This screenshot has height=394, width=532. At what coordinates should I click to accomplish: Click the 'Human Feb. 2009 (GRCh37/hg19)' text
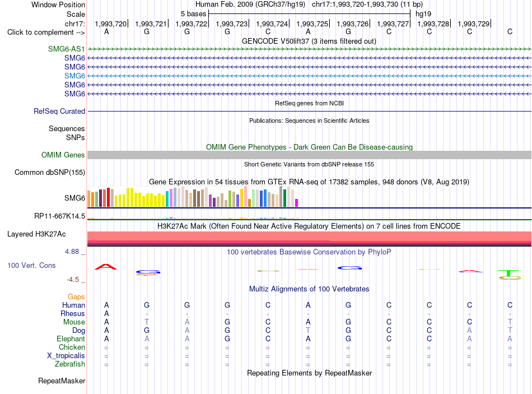tap(250, 4)
